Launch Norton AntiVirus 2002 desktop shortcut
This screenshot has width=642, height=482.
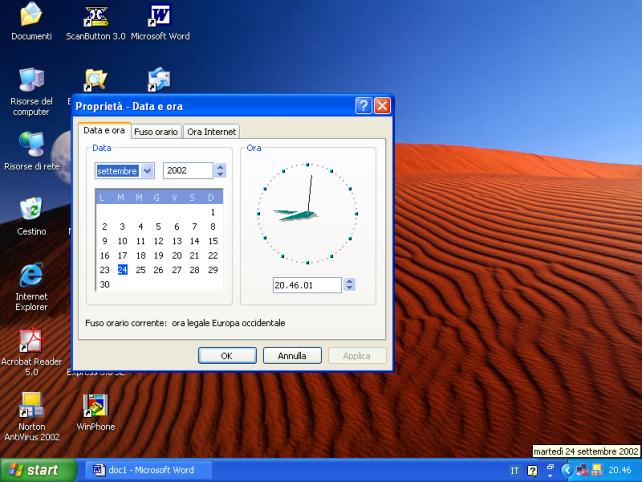pos(32,416)
